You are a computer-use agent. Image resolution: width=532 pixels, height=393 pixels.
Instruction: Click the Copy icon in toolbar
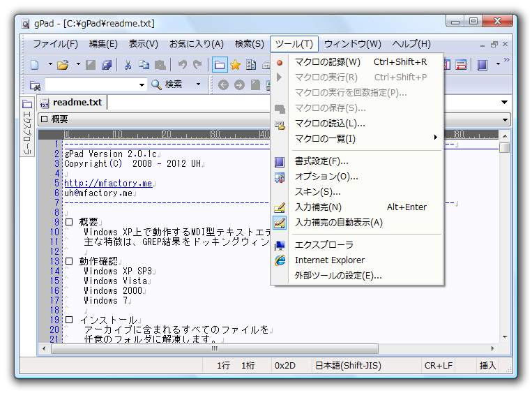point(144,65)
